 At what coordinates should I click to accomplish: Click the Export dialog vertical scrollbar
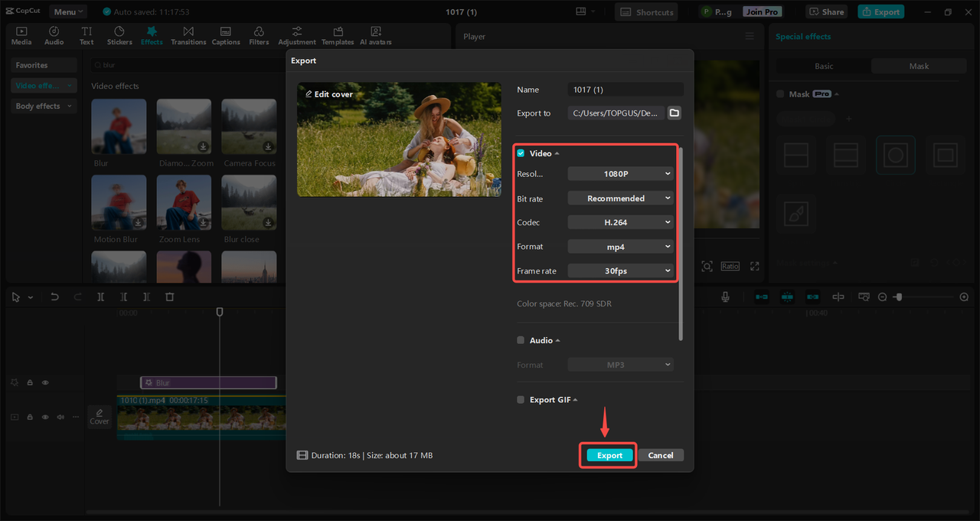[681, 244]
